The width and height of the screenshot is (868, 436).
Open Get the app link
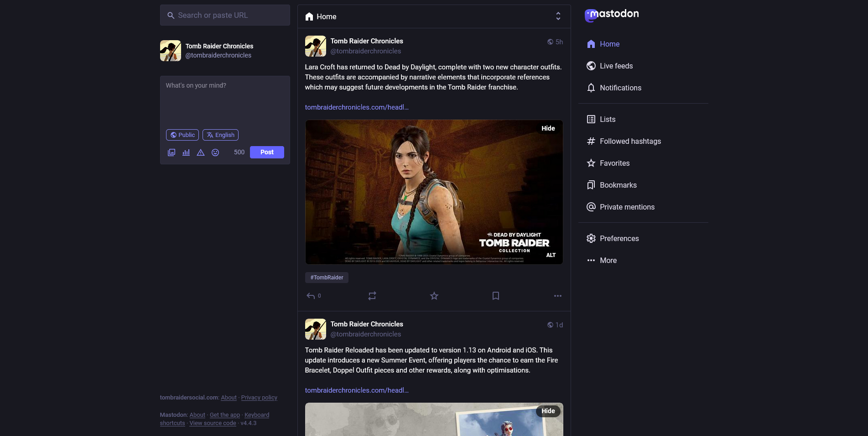tap(225, 415)
